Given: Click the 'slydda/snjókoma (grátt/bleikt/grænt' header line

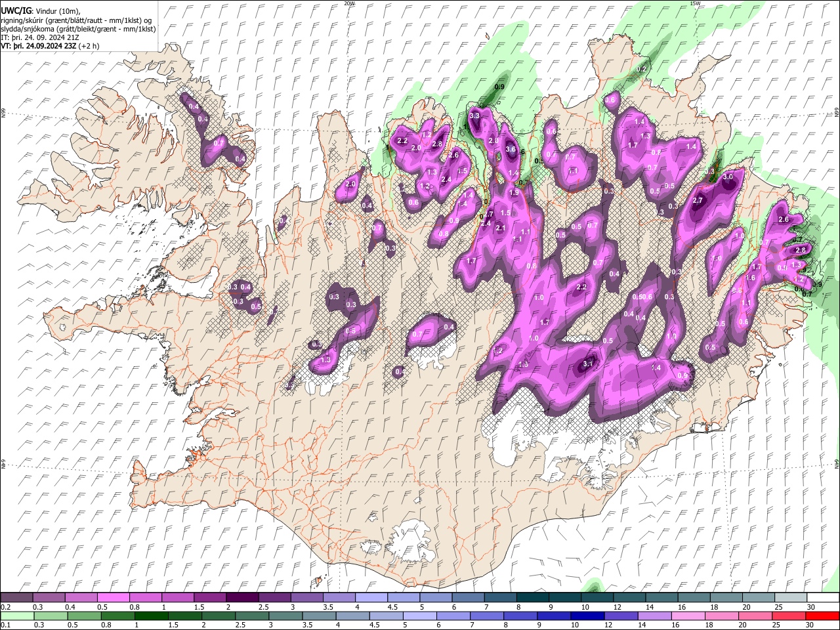Looking at the screenshot, I should pos(78,29).
